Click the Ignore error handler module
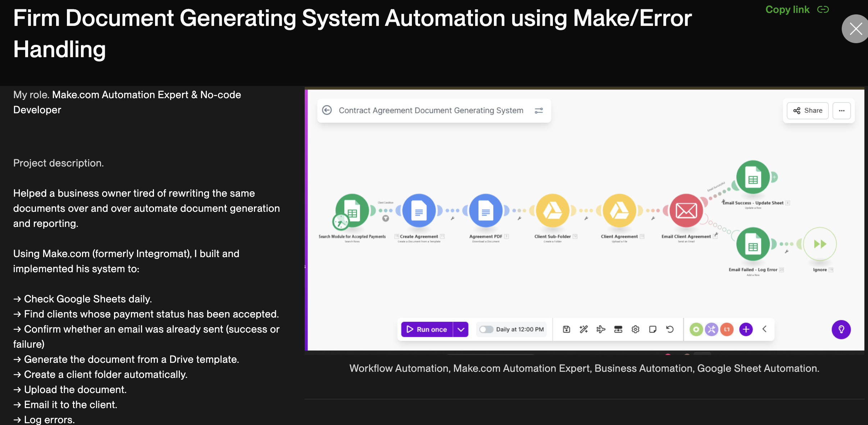The image size is (868, 425). point(820,244)
